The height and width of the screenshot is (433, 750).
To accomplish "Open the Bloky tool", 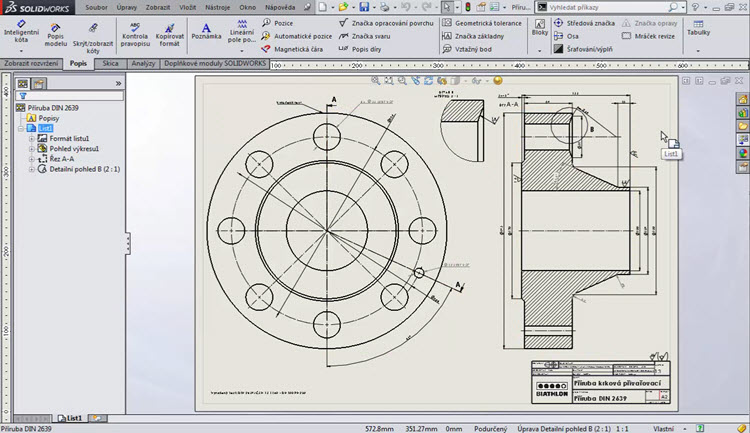I will tap(540, 28).
